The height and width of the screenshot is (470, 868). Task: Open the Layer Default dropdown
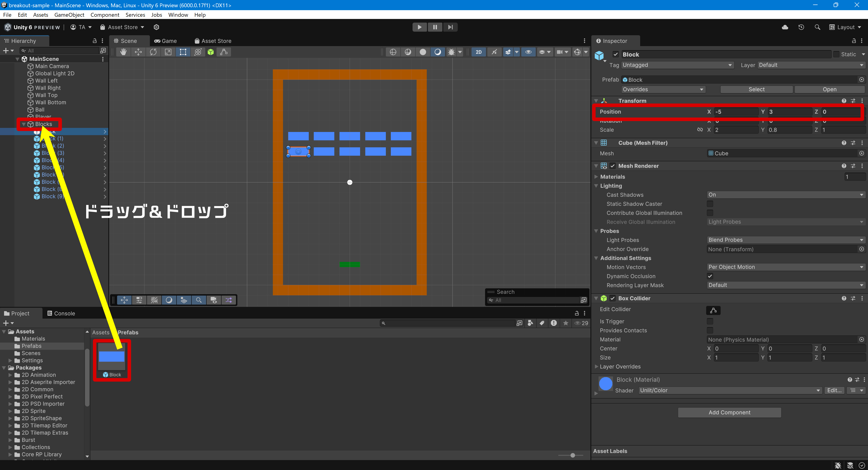click(x=811, y=65)
